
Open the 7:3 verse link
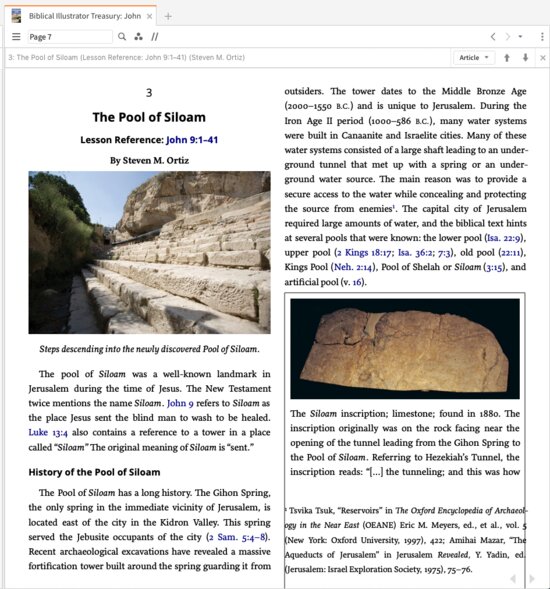pos(444,252)
